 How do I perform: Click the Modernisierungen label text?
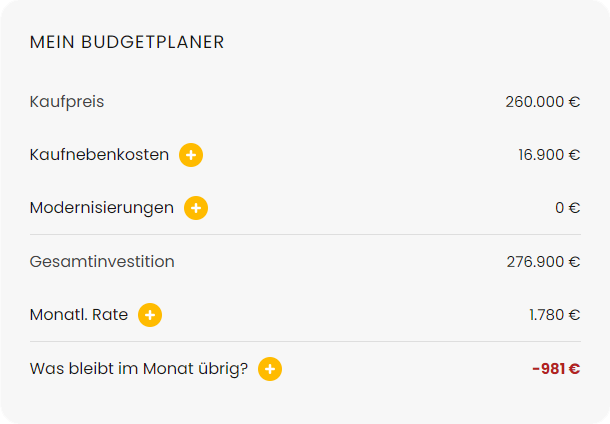(102, 208)
